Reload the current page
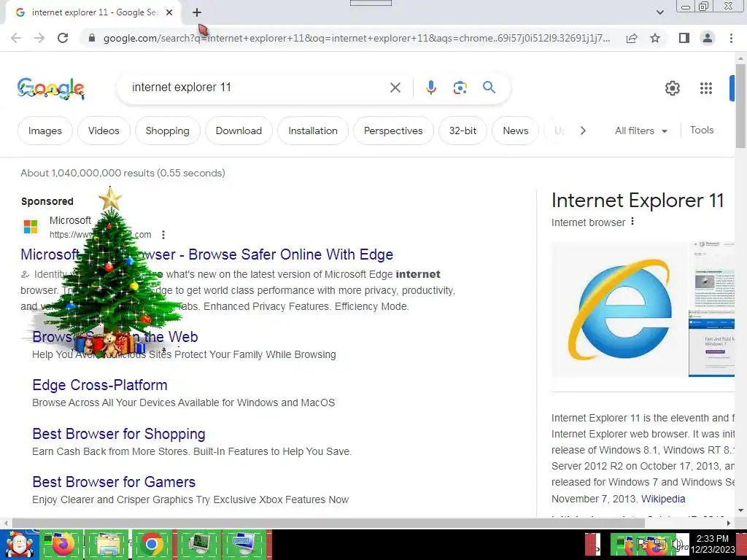Viewport: 747px width, 560px height. pyautogui.click(x=63, y=38)
